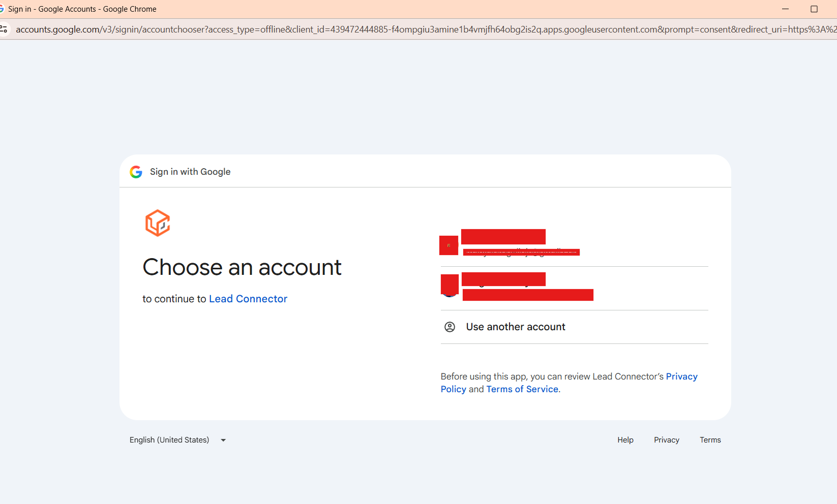
Task: Click the Google G logo in header
Action: [136, 172]
